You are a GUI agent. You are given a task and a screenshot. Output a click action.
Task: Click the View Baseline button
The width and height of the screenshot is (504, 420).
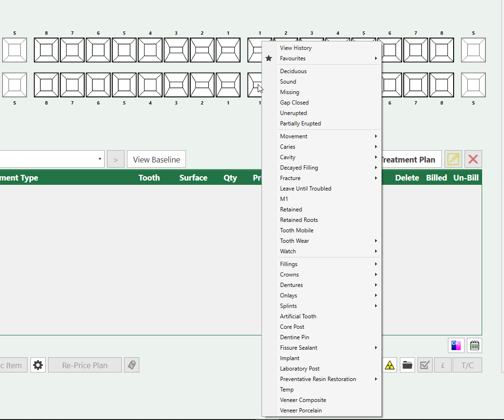156,159
